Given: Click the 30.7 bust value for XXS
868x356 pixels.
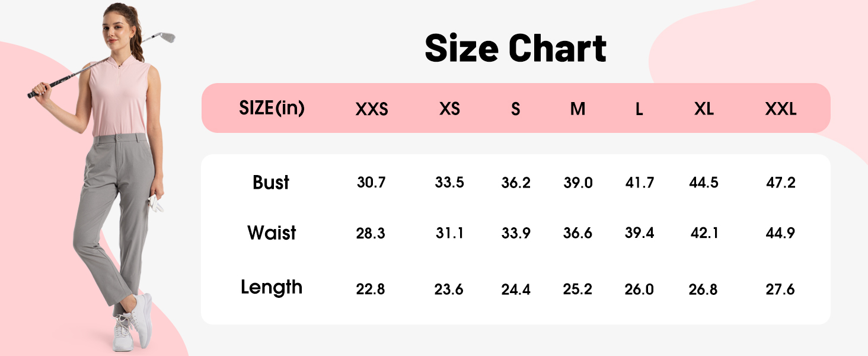Looking at the screenshot, I should (371, 183).
